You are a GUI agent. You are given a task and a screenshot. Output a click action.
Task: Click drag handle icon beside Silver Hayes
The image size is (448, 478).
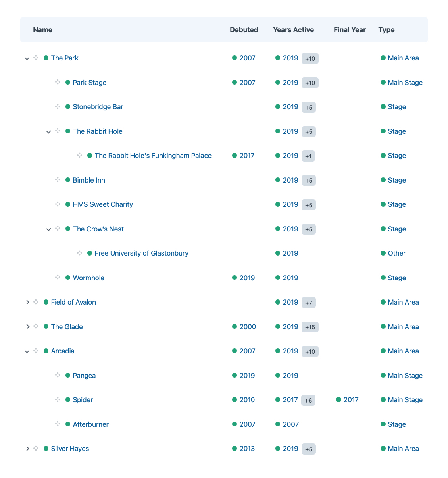tap(36, 449)
